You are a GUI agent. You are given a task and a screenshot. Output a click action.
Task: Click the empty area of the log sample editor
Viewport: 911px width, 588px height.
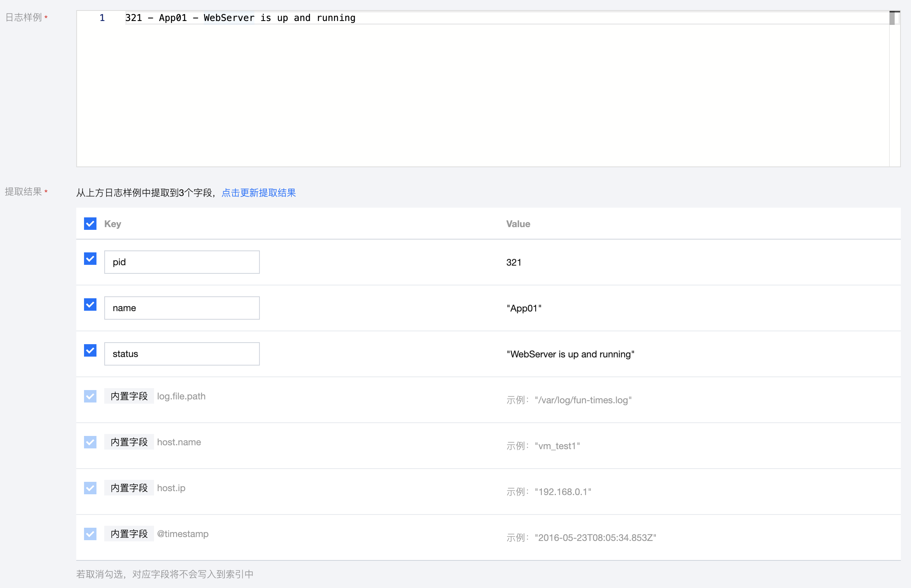pos(467,97)
